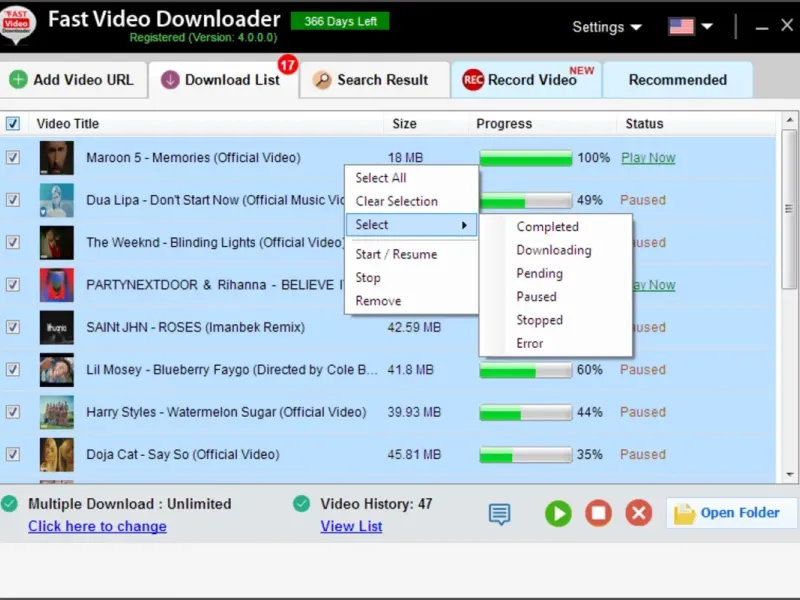The image size is (800, 600).
Task: Click the purple download arrow icon
Action: tap(170, 80)
